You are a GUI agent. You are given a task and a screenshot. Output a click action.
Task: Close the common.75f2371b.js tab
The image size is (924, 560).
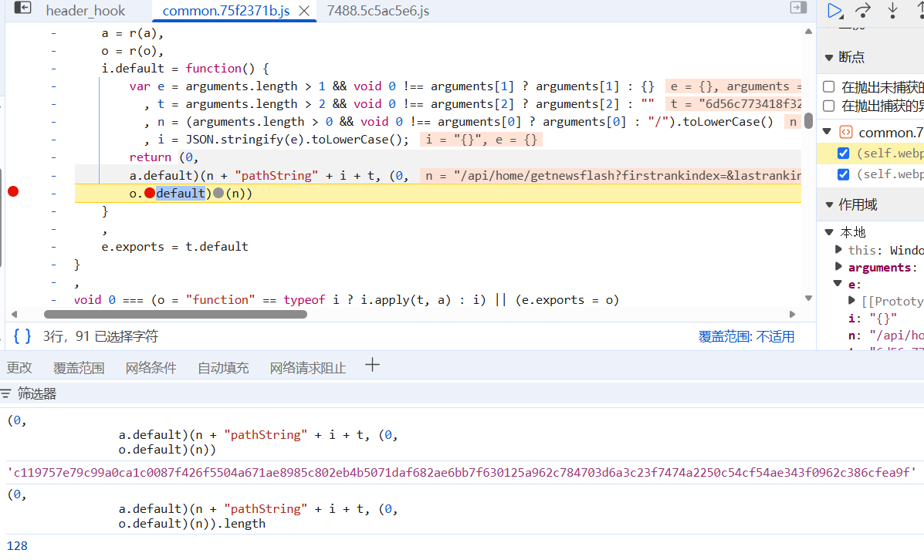305,11
